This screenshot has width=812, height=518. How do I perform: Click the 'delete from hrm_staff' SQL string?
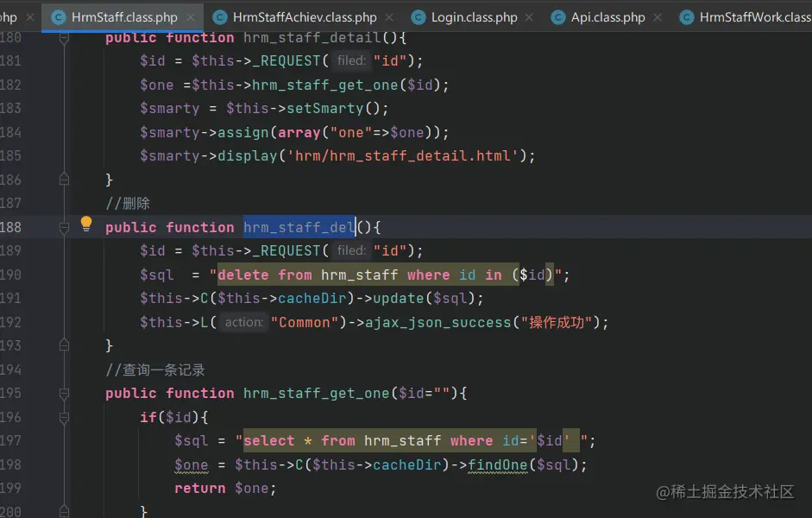point(386,275)
